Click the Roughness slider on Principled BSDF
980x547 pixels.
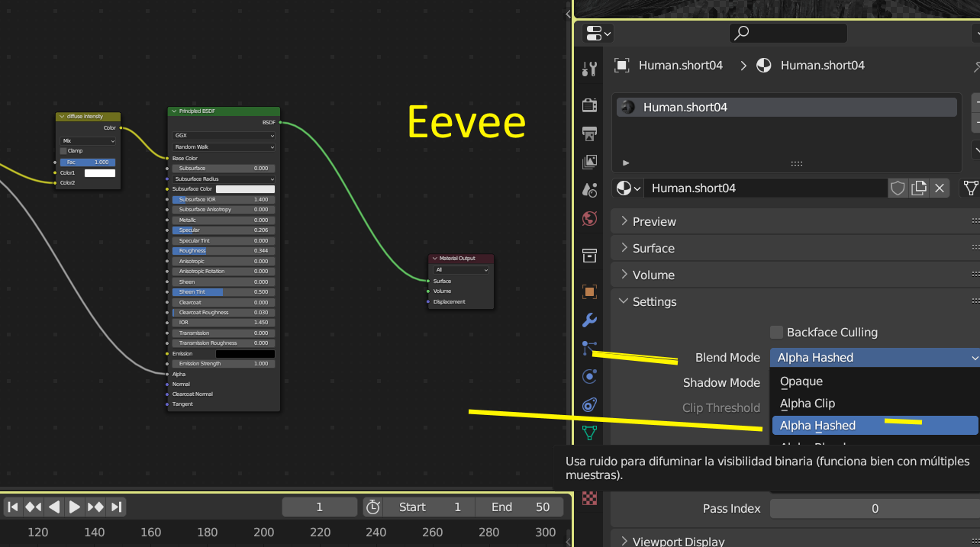[224, 250]
